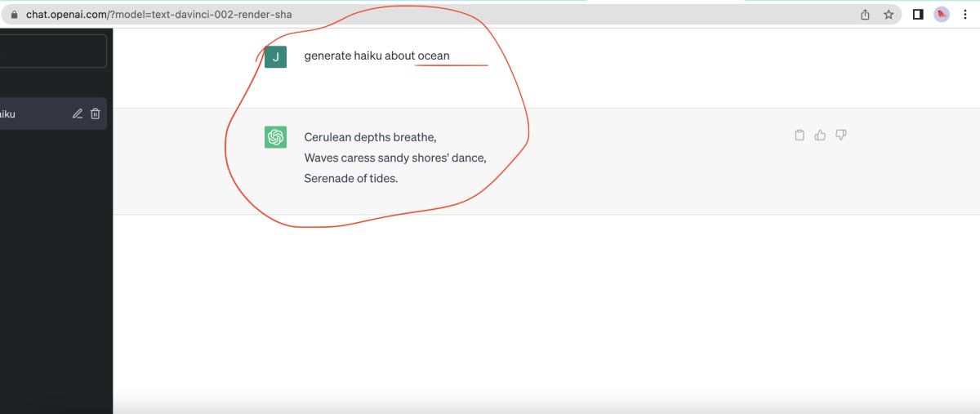Click the line 'Serenade of tides.'
Image resolution: width=980 pixels, height=414 pixels.
pyautogui.click(x=351, y=178)
